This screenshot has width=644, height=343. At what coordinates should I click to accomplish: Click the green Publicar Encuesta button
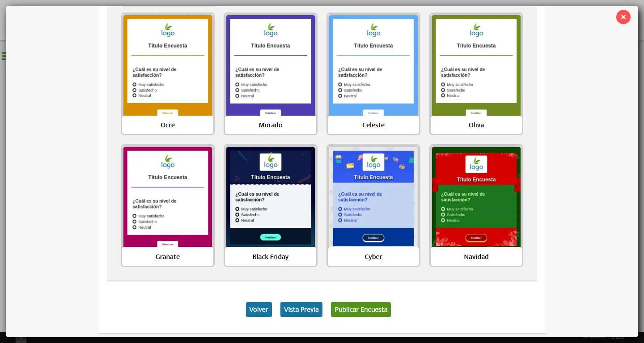[360, 310]
